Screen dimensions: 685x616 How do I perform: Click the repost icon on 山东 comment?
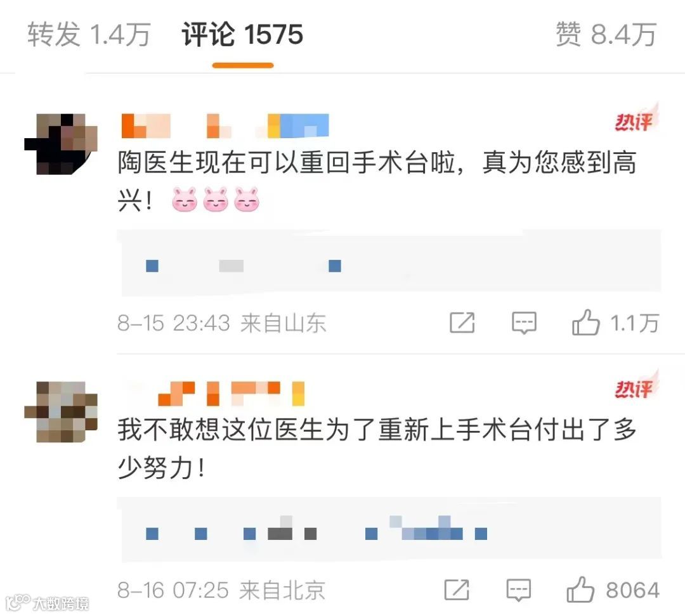pos(462,323)
